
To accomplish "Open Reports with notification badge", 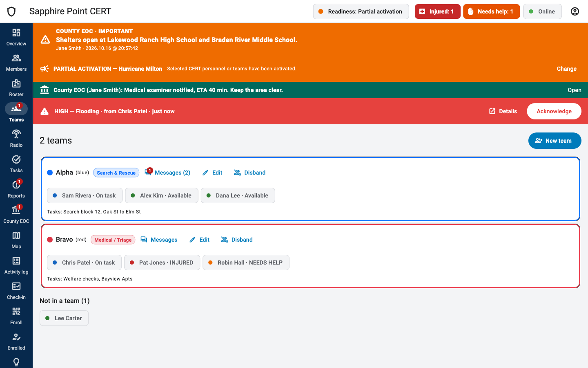I will [x=16, y=189].
